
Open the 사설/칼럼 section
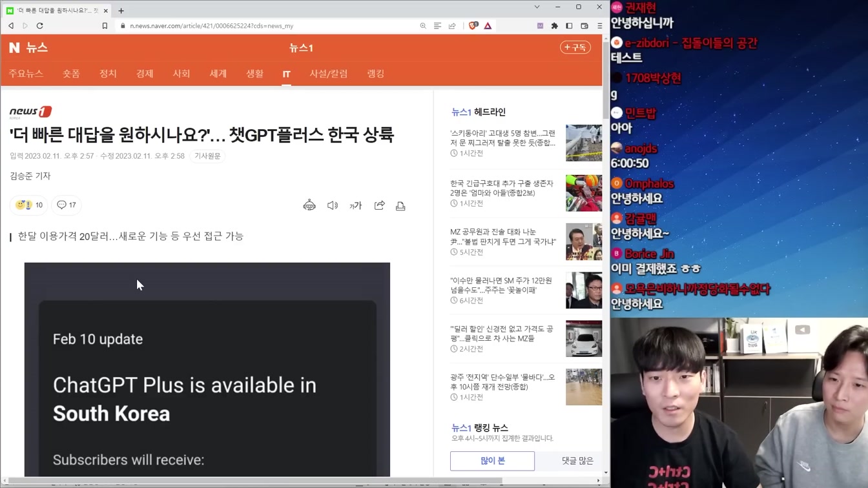coord(329,74)
